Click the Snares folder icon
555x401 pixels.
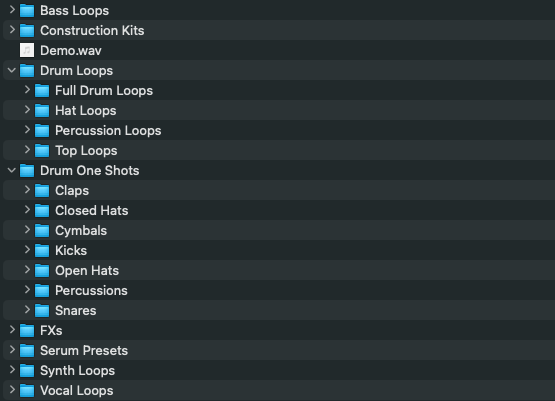42,310
